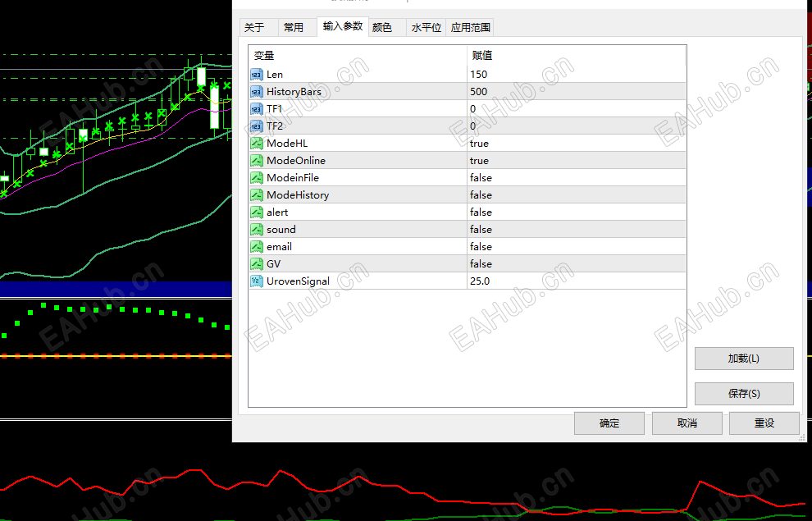Select the Len parameter integer icon
The image size is (812, 521).
(257, 75)
